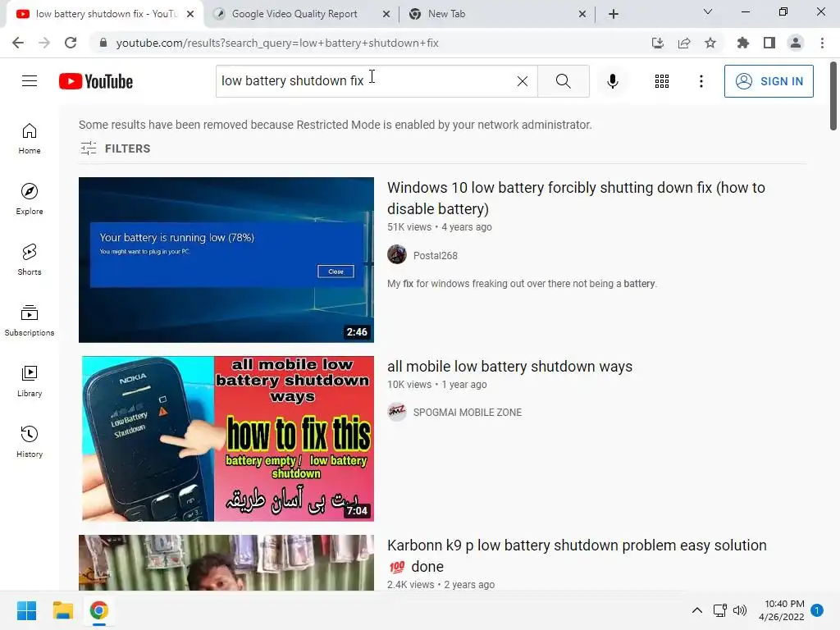Screen dimensions: 840x630
Task: Open Shorts in the sidebar
Action: (x=30, y=259)
